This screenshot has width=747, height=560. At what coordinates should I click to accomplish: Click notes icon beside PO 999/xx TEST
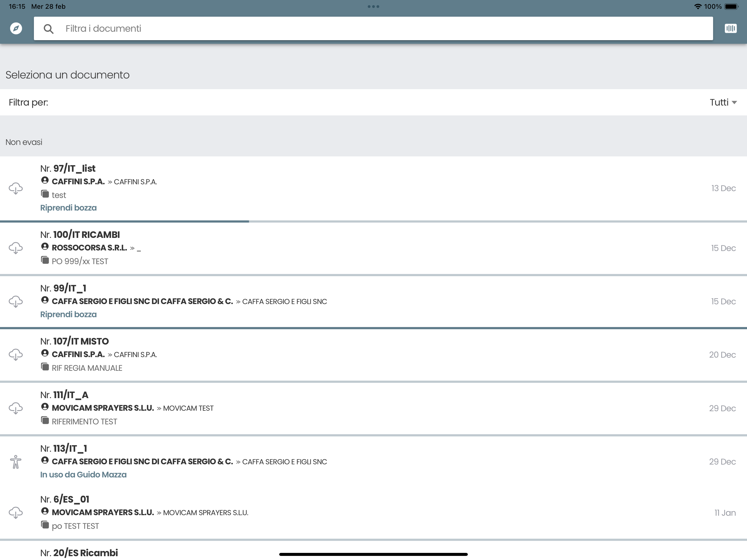pos(45,260)
